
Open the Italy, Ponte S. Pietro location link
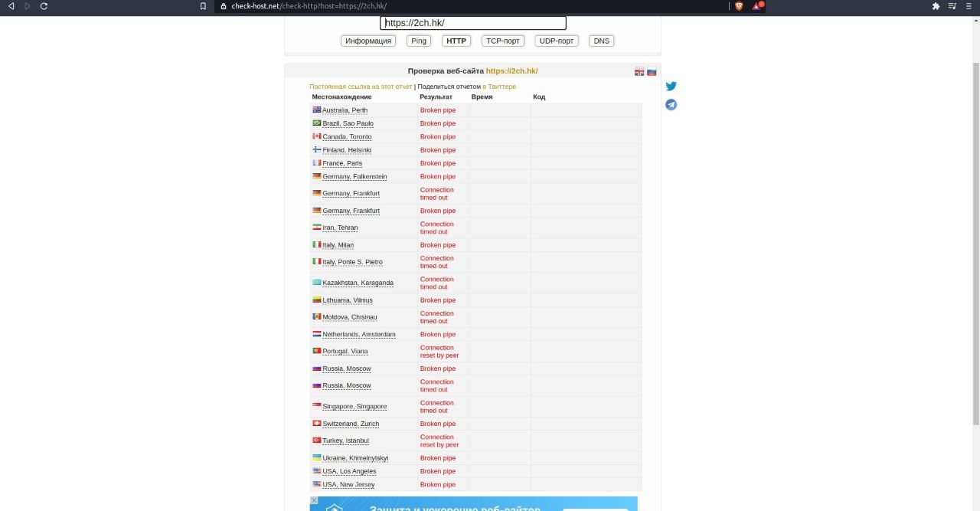[352, 262]
